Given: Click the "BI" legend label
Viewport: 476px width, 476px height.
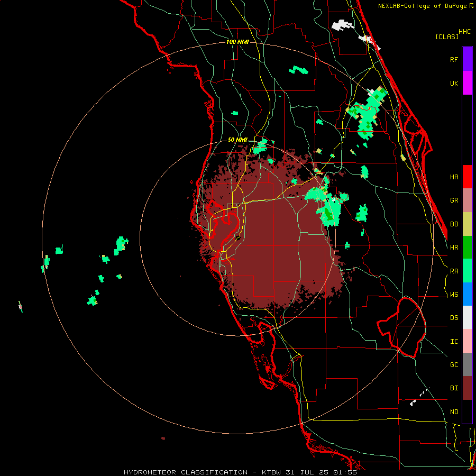Looking at the screenshot, I should (x=454, y=388).
